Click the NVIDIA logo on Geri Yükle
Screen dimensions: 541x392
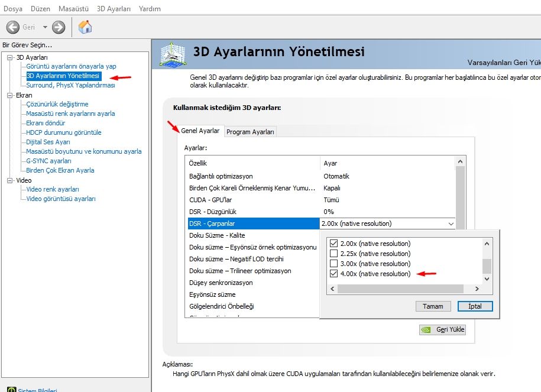tap(426, 330)
